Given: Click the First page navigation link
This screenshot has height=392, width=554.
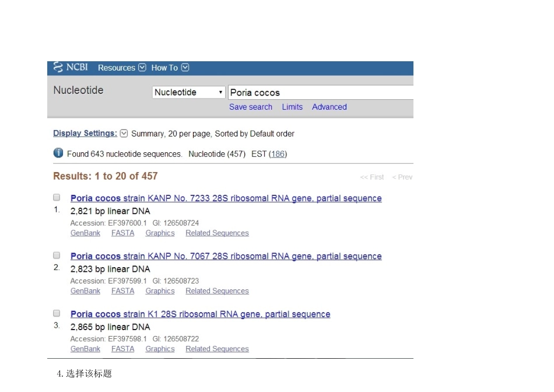Looking at the screenshot, I should (371, 177).
